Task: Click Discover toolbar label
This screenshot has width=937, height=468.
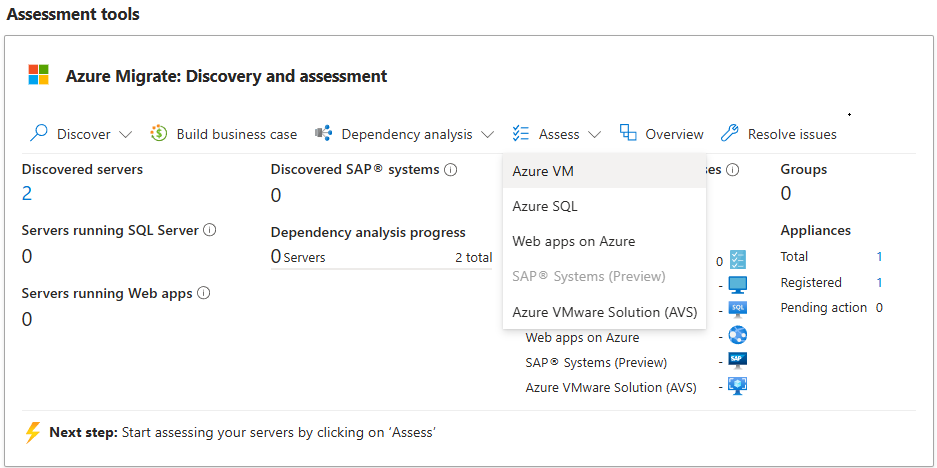Action: pyautogui.click(x=84, y=134)
